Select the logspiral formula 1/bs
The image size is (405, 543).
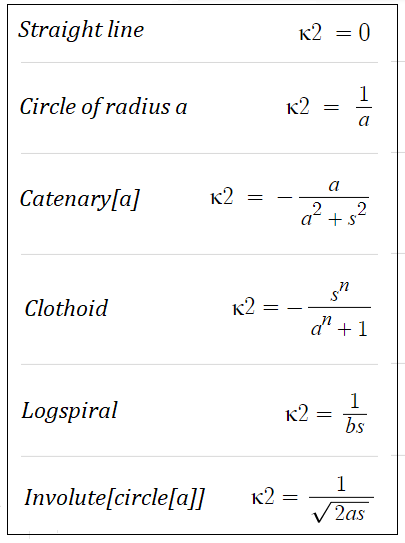(x=326, y=413)
